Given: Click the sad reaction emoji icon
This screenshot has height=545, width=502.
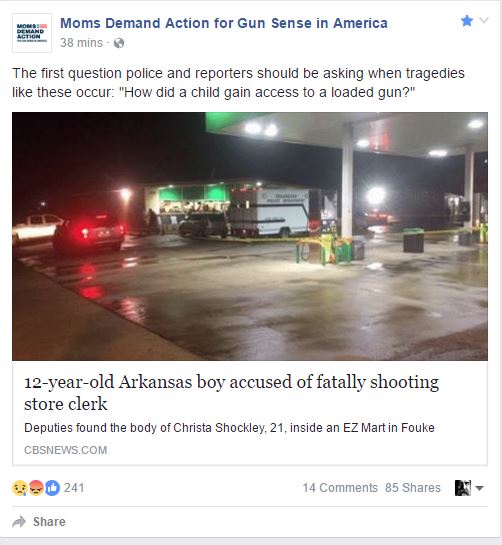Looking at the screenshot, I should (x=19, y=488).
